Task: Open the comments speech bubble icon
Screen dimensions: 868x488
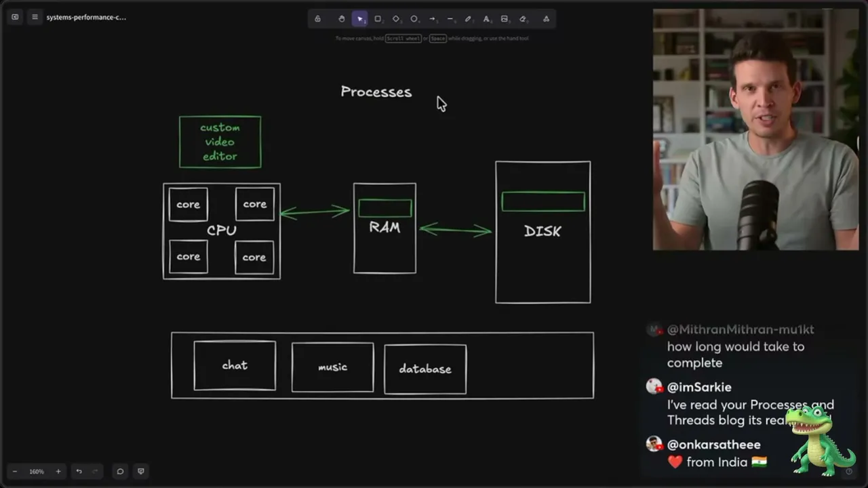Action: pyautogui.click(x=120, y=471)
